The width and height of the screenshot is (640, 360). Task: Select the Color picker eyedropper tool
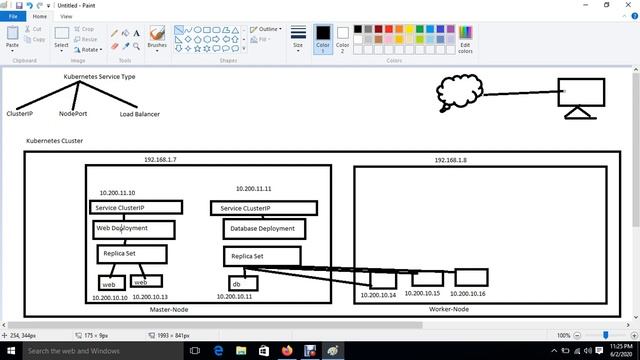(x=125, y=46)
